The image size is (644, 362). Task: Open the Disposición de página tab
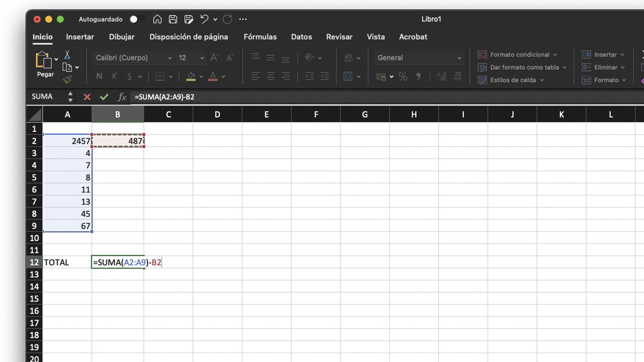pos(189,37)
